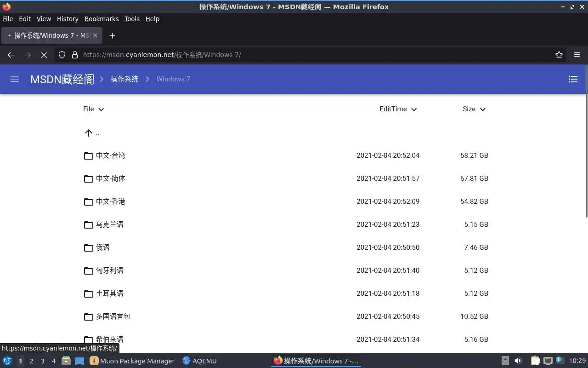The width and height of the screenshot is (588, 368).
Task: Click the 2021-02-04 20:50:50 edit time
Action: [x=388, y=247]
